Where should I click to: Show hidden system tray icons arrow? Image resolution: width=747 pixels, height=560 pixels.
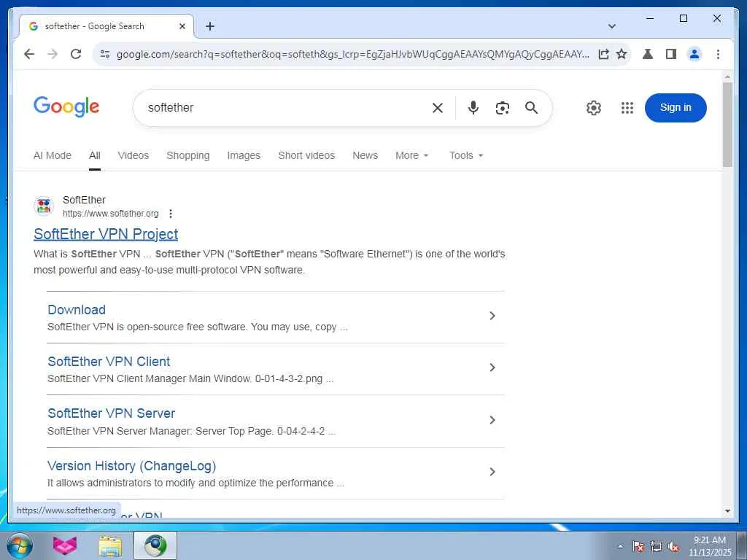620,546
